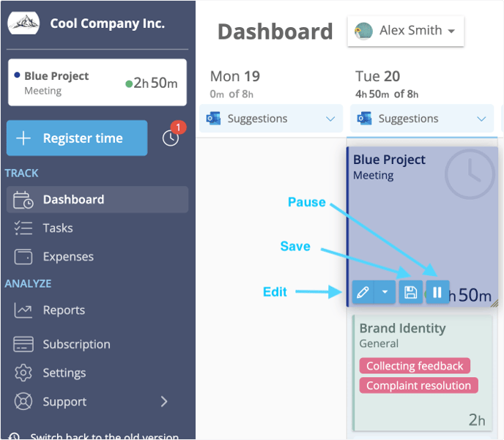Click the Outlook icon under Tue 20
The width and height of the screenshot is (504, 440).
coord(364,119)
